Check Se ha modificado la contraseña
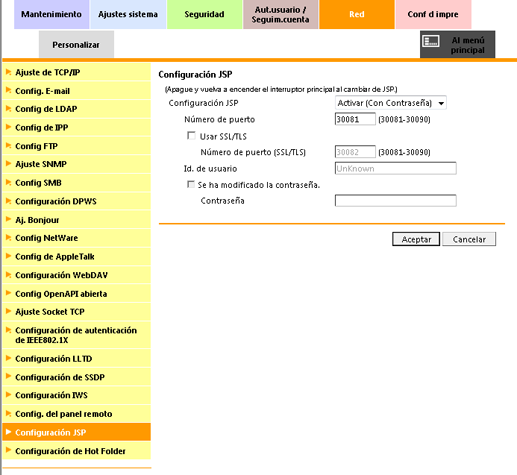 (191, 184)
